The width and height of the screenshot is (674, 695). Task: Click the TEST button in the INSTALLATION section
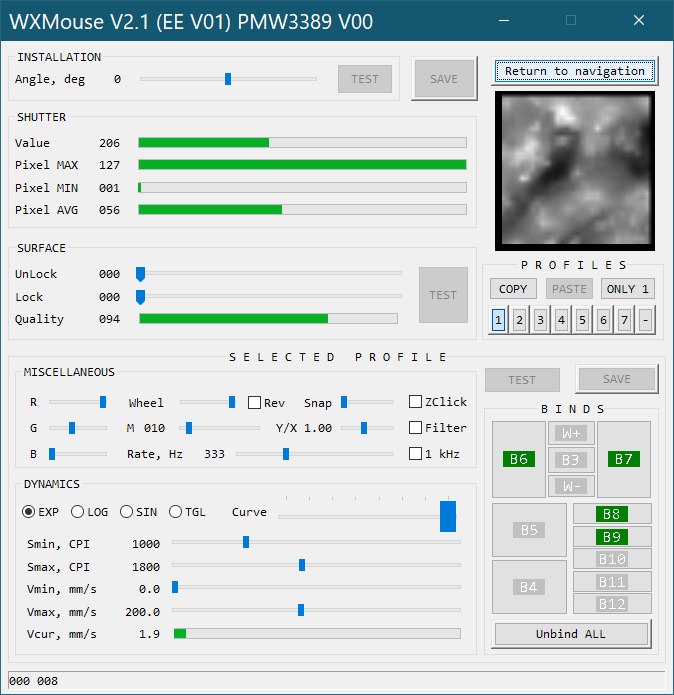click(365, 79)
